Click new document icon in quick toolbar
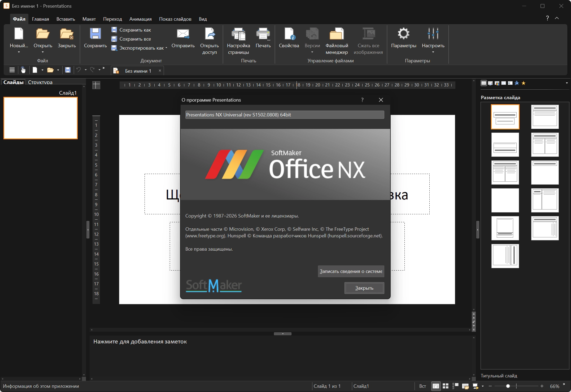Screen dimensions: 571x392 coord(35,70)
